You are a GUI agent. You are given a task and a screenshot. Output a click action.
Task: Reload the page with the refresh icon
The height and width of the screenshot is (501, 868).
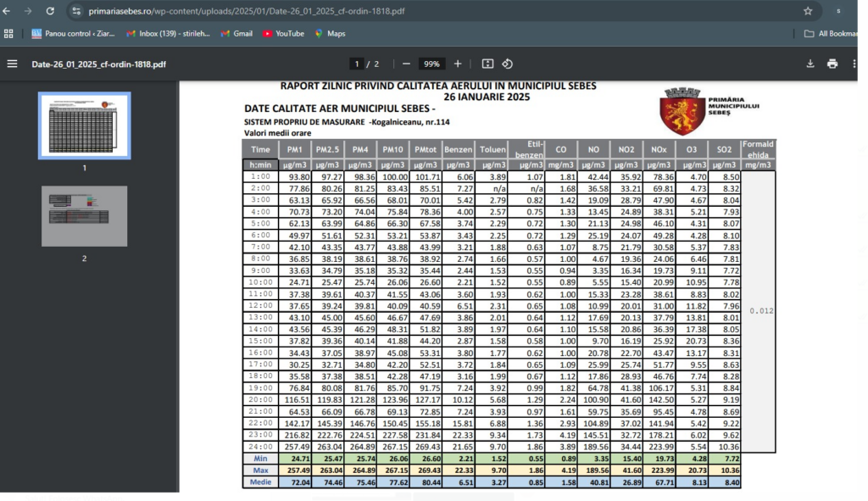(x=50, y=11)
